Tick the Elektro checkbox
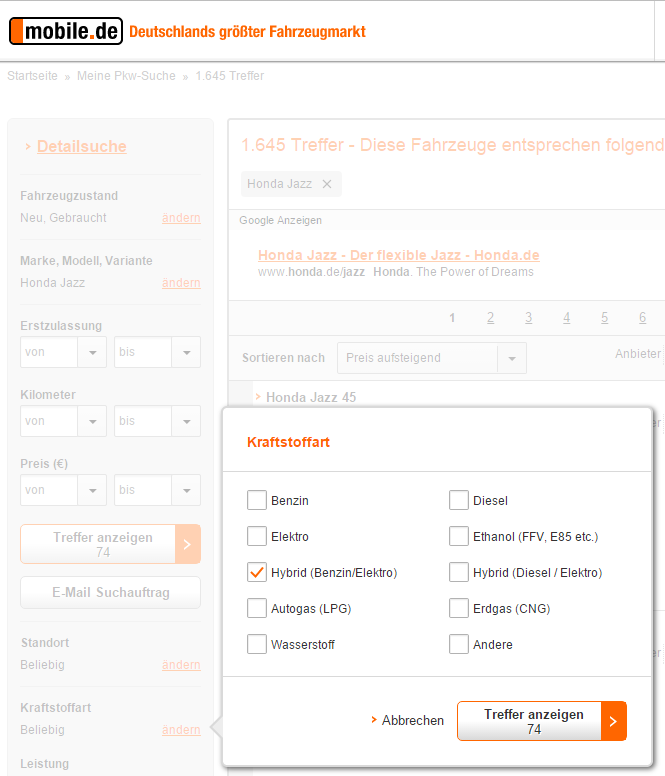Image resolution: width=665 pixels, height=776 pixels. 257,537
